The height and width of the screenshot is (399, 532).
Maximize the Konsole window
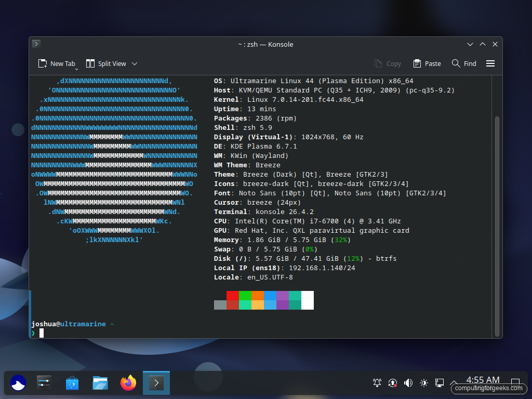click(483, 45)
